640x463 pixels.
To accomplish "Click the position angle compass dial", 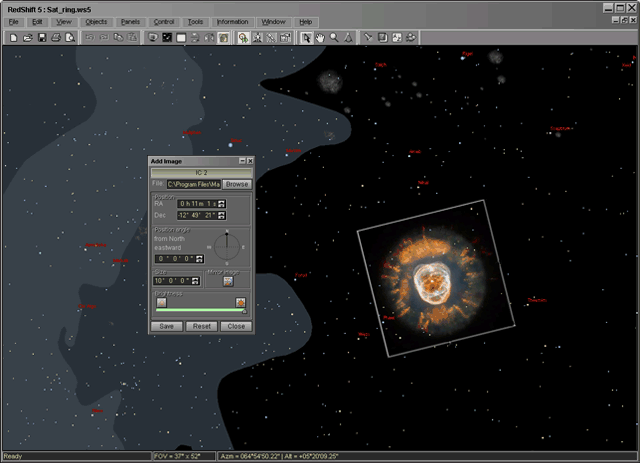I will [x=228, y=246].
